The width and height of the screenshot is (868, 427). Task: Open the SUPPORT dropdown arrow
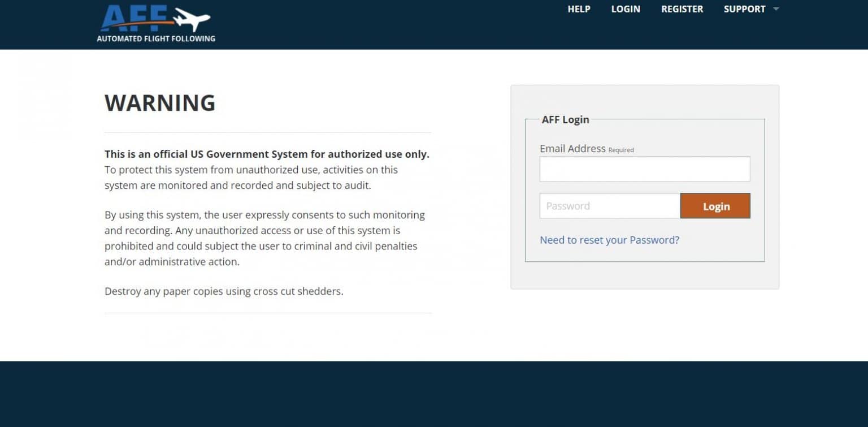click(776, 9)
